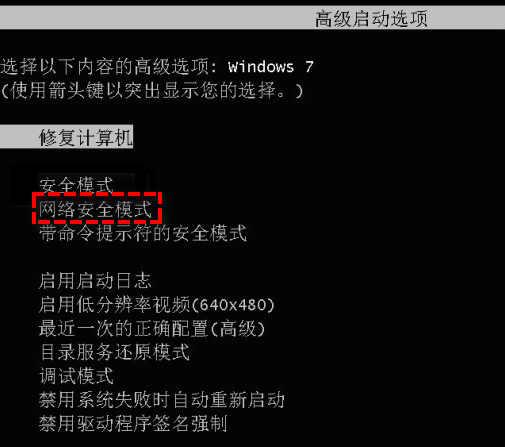The image size is (505, 447).
Task: Choose 安全模式 boot entry
Action: (77, 184)
